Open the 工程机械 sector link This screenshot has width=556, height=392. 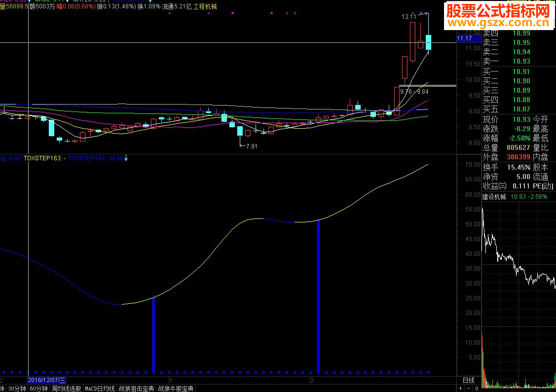click(205, 7)
